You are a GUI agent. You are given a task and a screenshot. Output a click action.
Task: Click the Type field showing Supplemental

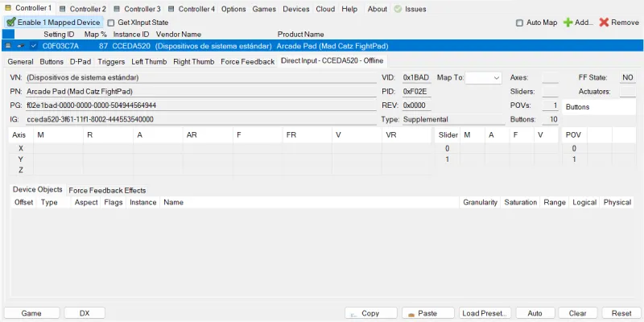(x=453, y=119)
